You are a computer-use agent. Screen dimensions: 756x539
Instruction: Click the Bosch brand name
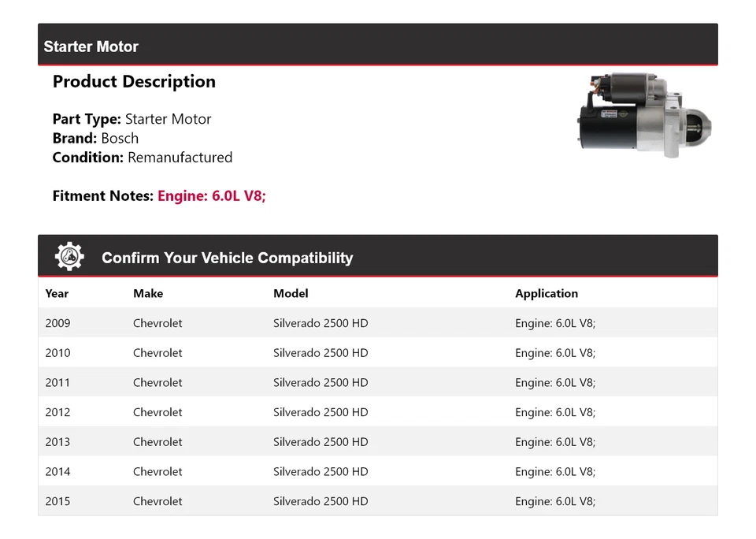pos(121,138)
